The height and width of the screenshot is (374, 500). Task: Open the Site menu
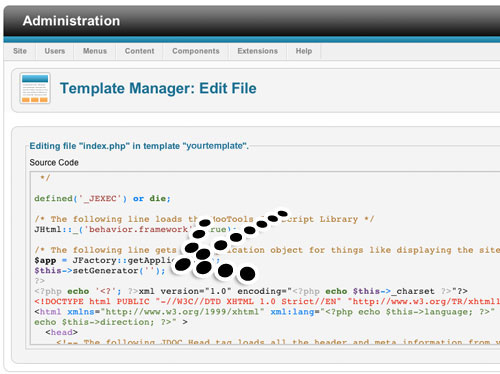(20, 51)
